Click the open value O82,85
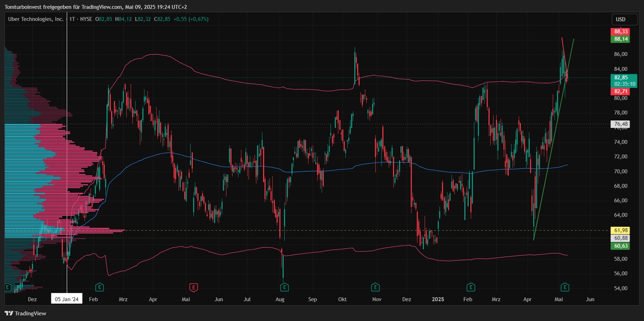644x321 pixels. (x=104, y=19)
